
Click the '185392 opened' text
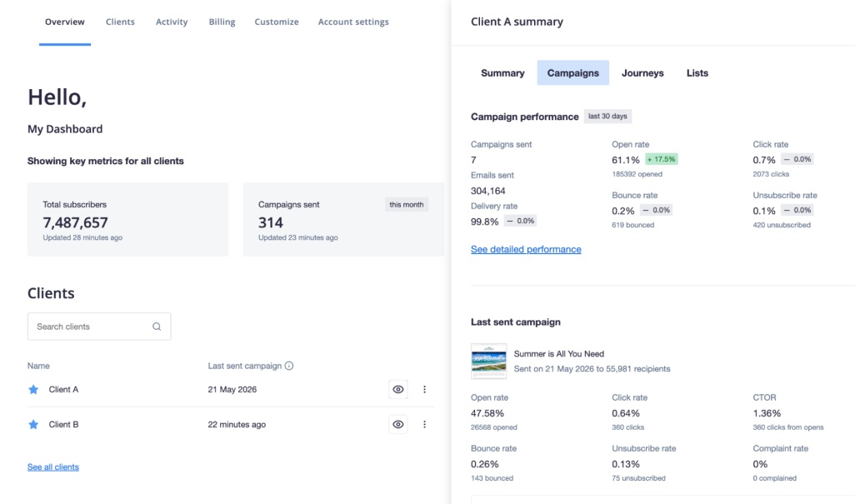tap(637, 174)
